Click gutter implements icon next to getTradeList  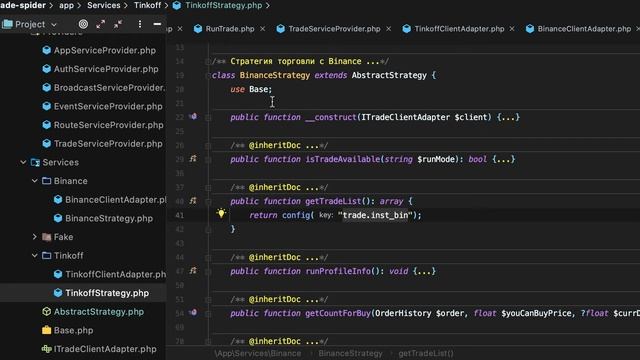tap(193, 200)
